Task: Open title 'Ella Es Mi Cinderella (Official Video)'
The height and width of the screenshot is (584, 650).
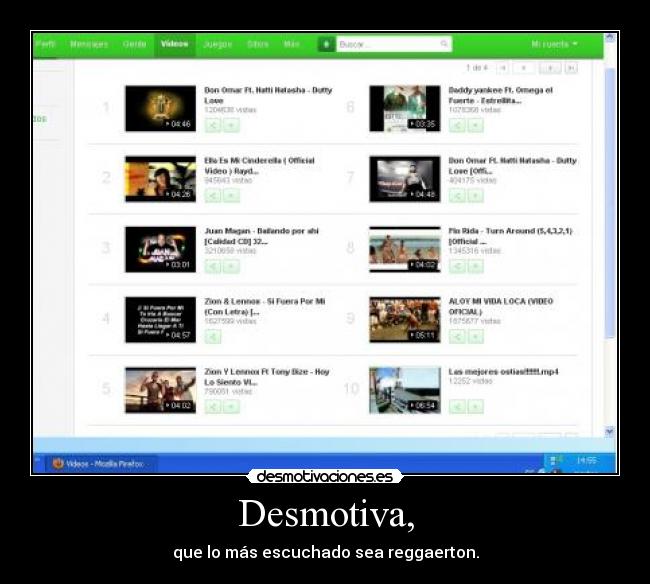Action: point(260,166)
